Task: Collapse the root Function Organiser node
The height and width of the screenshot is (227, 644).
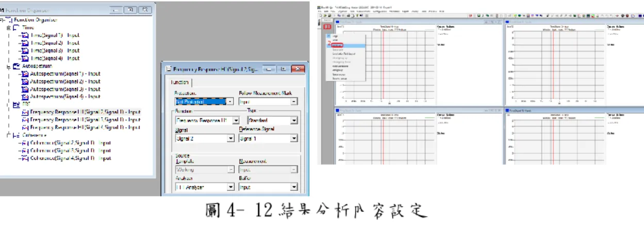Action: coord(2,20)
